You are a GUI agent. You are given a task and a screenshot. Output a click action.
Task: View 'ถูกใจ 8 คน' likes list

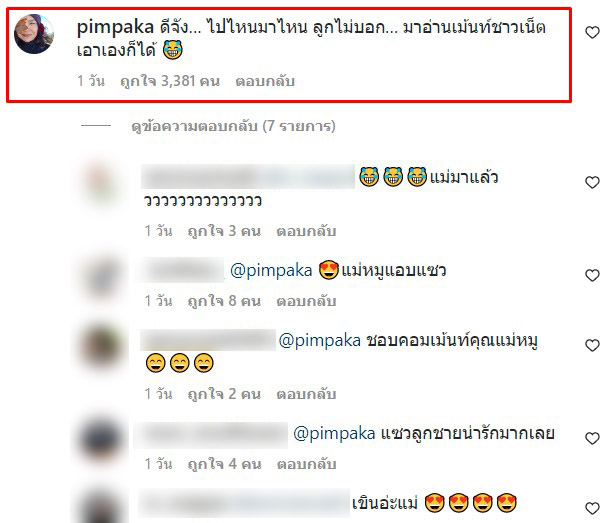pyautogui.click(x=224, y=301)
